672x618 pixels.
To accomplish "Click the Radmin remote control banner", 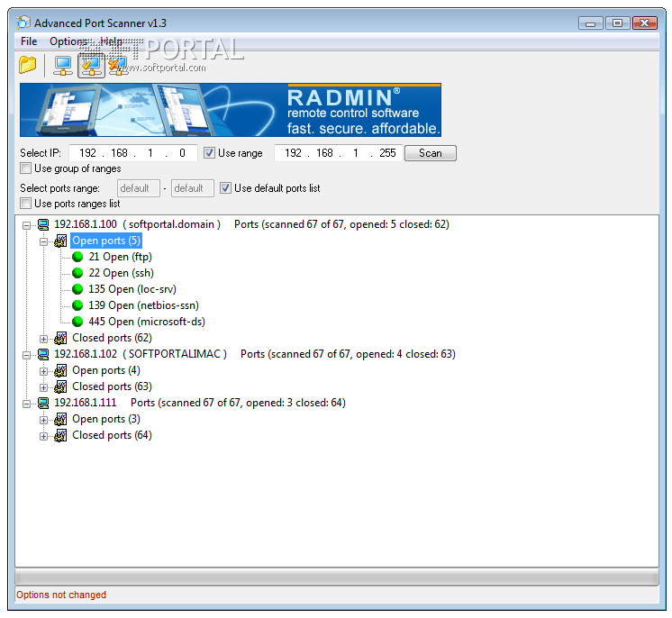I will click(x=231, y=110).
